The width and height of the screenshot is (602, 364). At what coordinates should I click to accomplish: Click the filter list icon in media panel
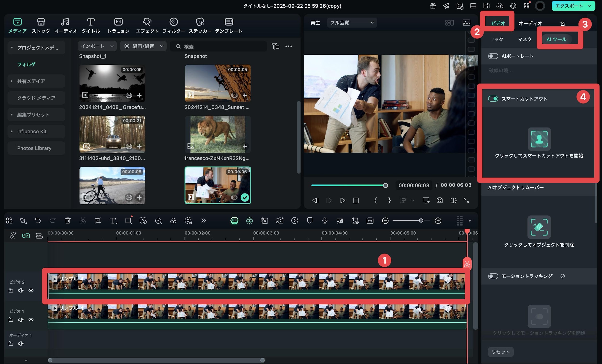[x=275, y=46]
